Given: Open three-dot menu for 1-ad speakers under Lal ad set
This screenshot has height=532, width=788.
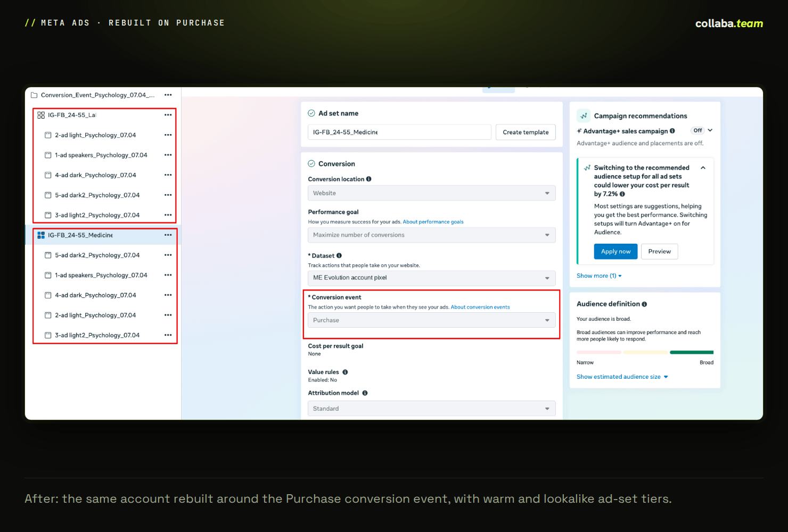Looking at the screenshot, I should pyautogui.click(x=168, y=155).
